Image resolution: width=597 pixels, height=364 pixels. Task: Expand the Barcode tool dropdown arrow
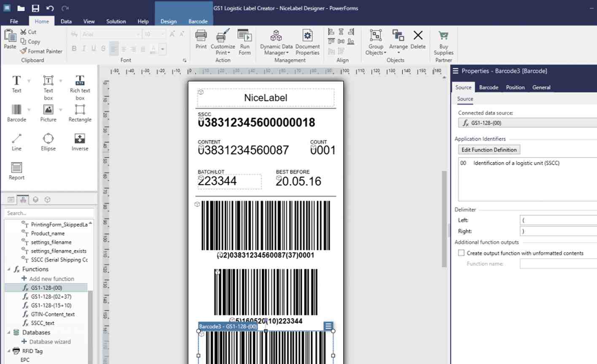pyautogui.click(x=29, y=110)
